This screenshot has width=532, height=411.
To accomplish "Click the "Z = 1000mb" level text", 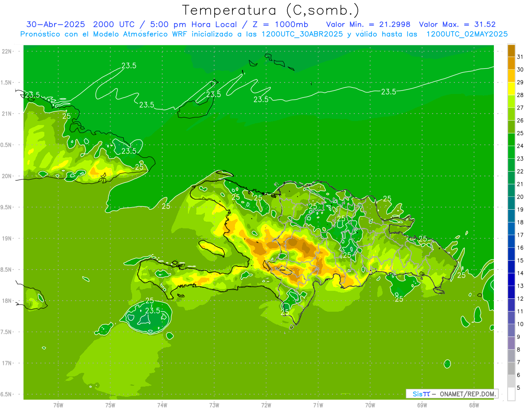I will [x=280, y=25].
